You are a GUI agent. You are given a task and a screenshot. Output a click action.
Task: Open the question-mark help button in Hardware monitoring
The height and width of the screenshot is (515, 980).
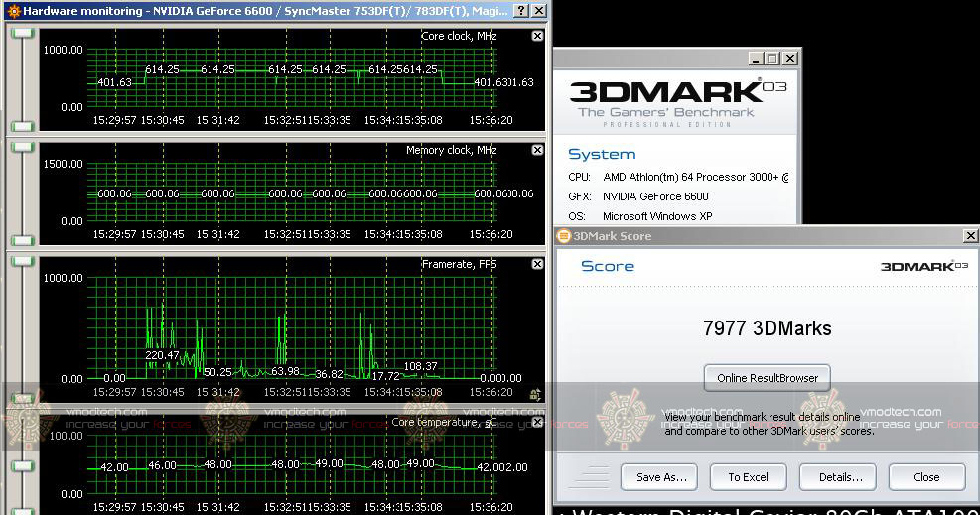coord(520,11)
